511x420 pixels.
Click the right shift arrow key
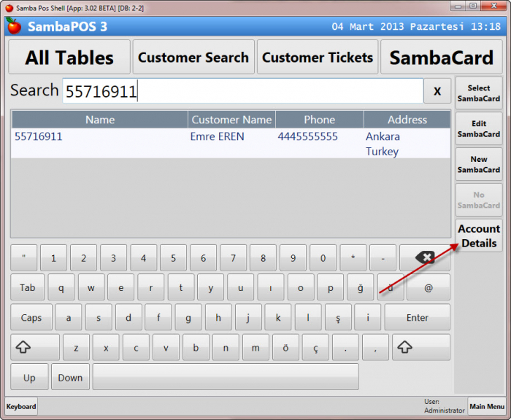coord(420,348)
